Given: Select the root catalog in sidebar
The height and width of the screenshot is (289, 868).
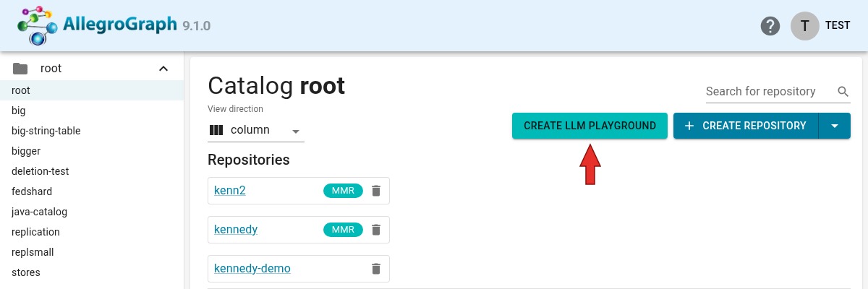Looking at the screenshot, I should coord(92,90).
